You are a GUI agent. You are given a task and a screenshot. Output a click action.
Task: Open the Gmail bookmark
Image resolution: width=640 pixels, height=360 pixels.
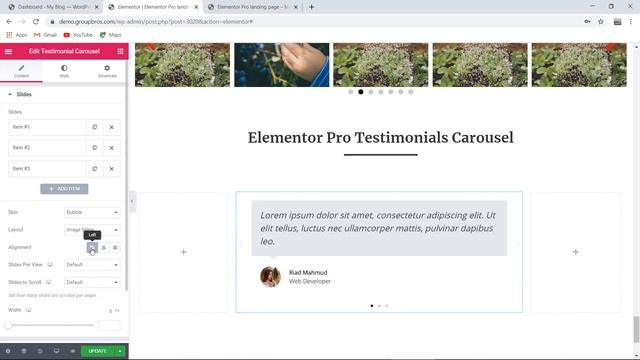click(x=45, y=35)
